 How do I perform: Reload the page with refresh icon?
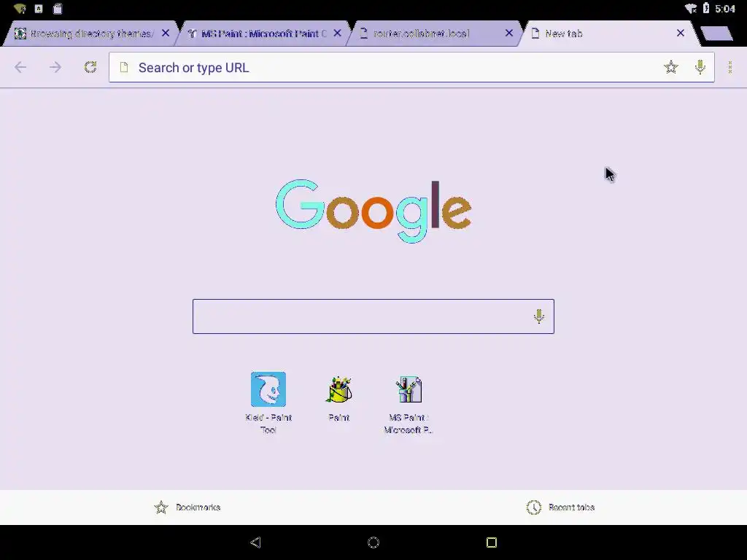tap(90, 67)
